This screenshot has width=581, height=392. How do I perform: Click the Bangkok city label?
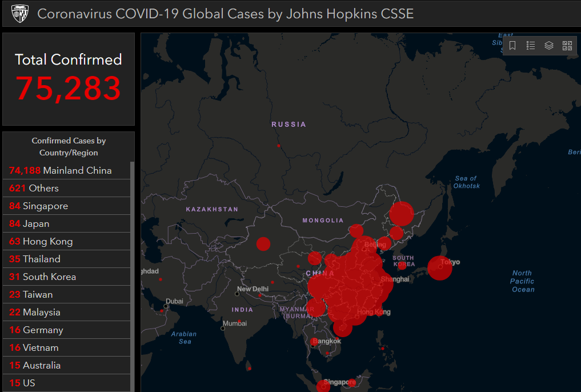[326, 341]
